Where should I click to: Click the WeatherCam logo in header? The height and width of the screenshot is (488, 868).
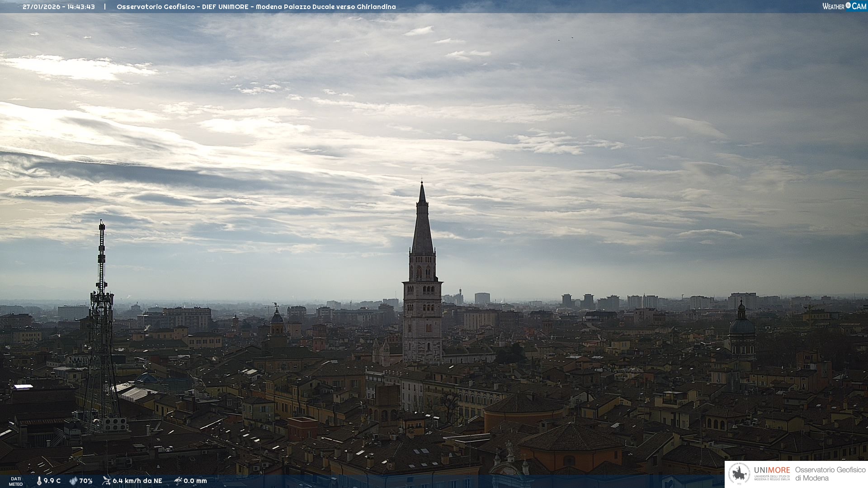pyautogui.click(x=844, y=6)
